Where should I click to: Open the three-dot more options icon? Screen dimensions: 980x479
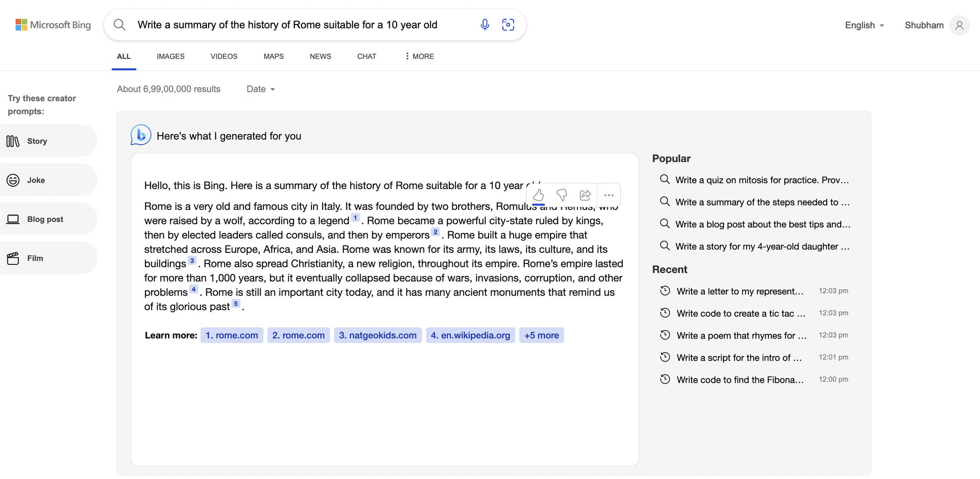click(609, 195)
